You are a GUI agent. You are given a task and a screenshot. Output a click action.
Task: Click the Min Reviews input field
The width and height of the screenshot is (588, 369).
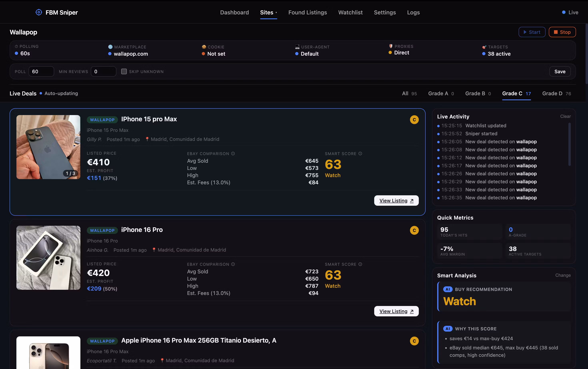[103, 71]
